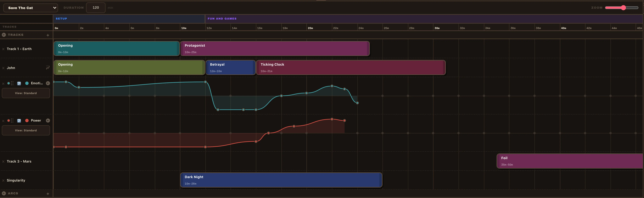Add a new track with the plus icon
Viewport: 644px width, 198px height.
(x=48, y=35)
